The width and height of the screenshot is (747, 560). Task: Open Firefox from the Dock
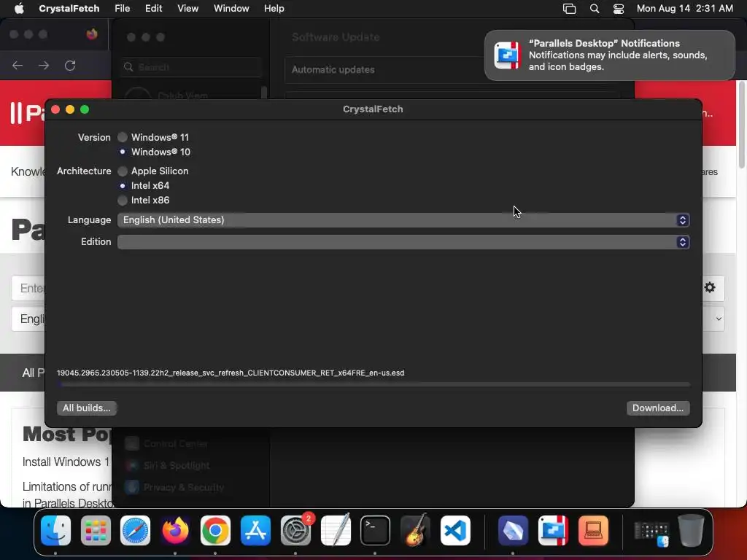(175, 530)
